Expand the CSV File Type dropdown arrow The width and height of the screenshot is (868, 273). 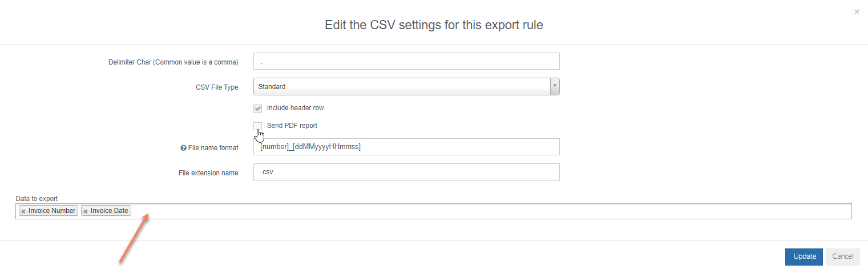(x=555, y=87)
